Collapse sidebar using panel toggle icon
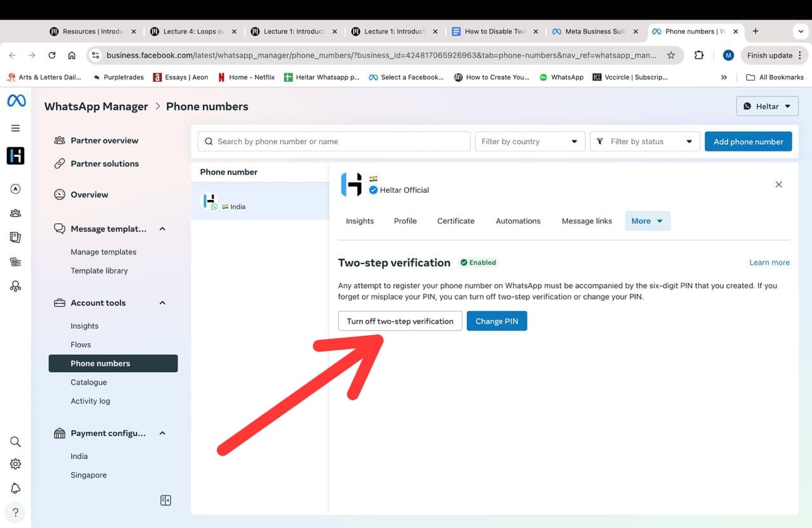The width and height of the screenshot is (812, 528). tap(166, 500)
